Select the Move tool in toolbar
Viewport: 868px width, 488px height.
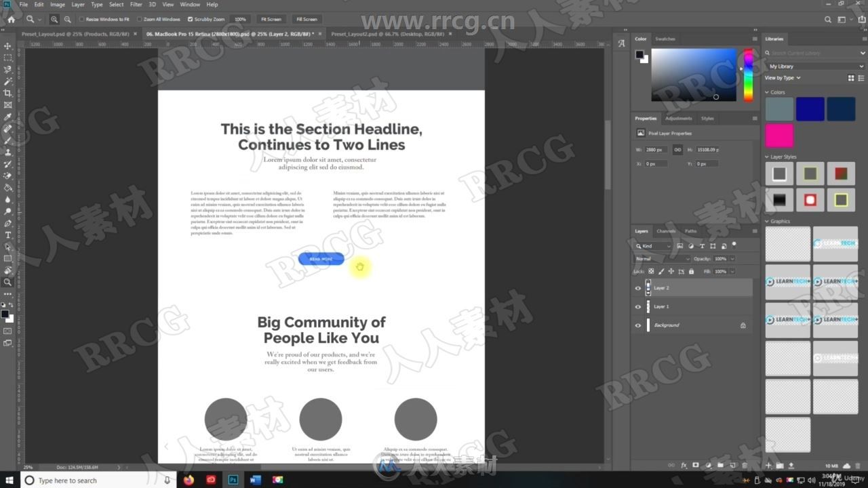8,46
